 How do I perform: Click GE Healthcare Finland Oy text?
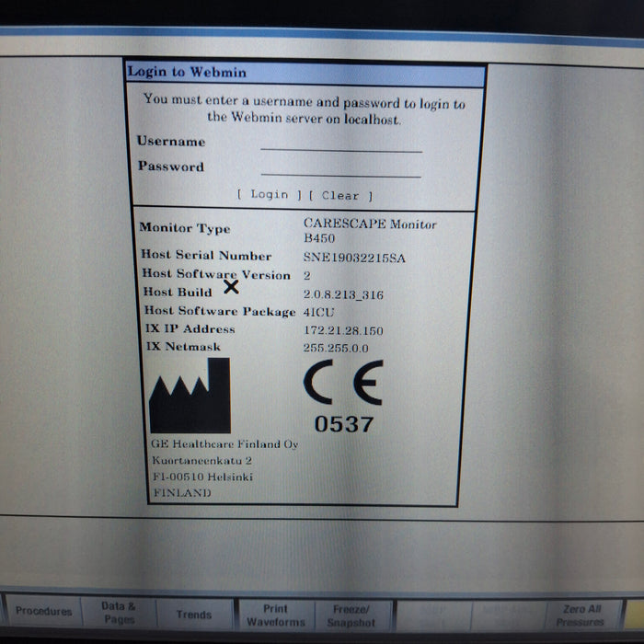tap(224, 444)
